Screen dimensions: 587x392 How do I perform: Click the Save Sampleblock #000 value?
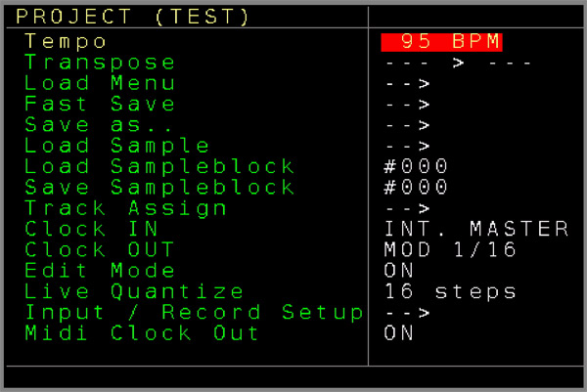pos(417,187)
